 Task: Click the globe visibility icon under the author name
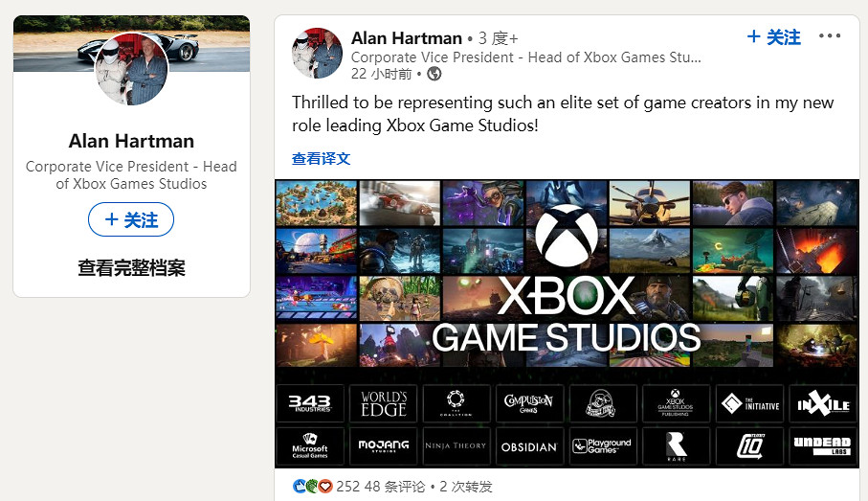[x=434, y=74]
